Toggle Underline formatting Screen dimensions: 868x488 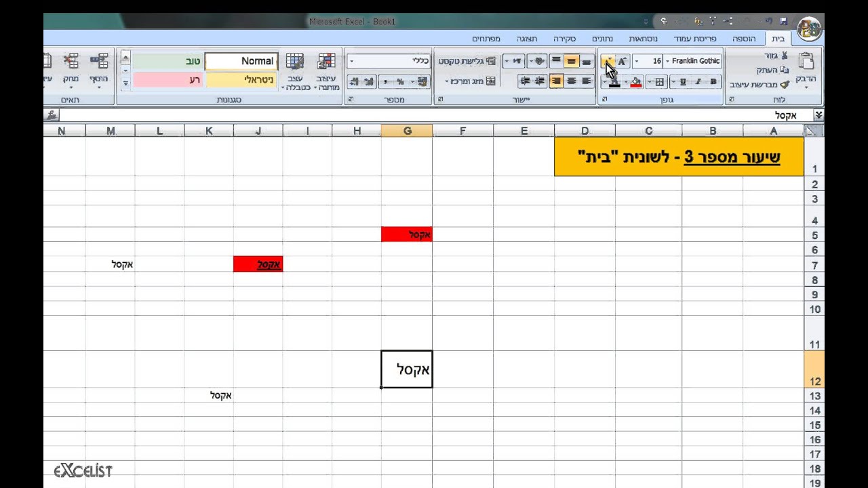684,82
